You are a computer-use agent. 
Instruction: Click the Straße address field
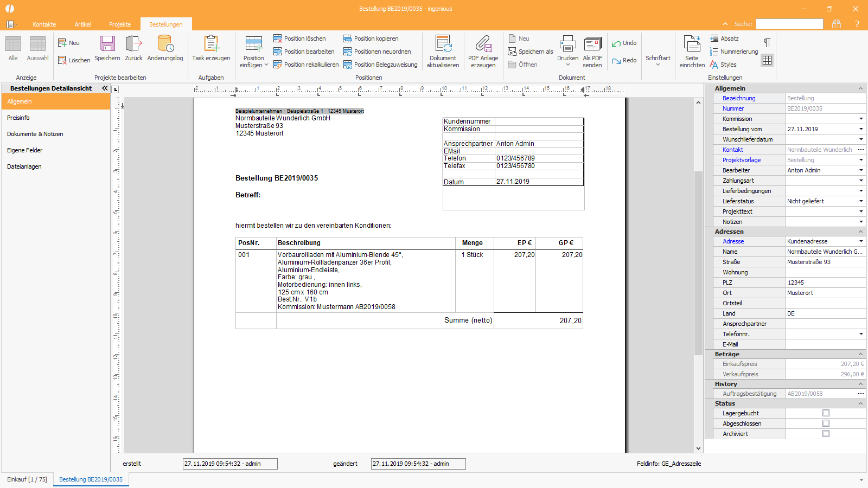coord(825,262)
